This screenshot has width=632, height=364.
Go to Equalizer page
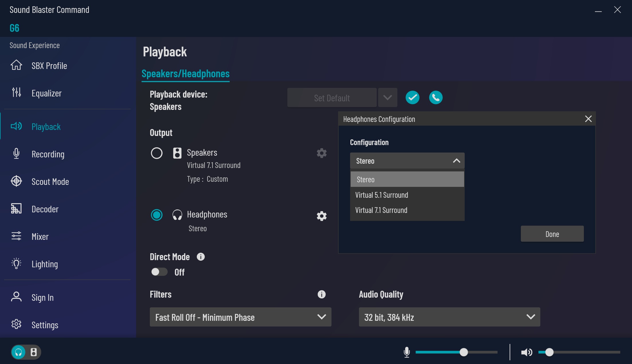[x=46, y=93]
